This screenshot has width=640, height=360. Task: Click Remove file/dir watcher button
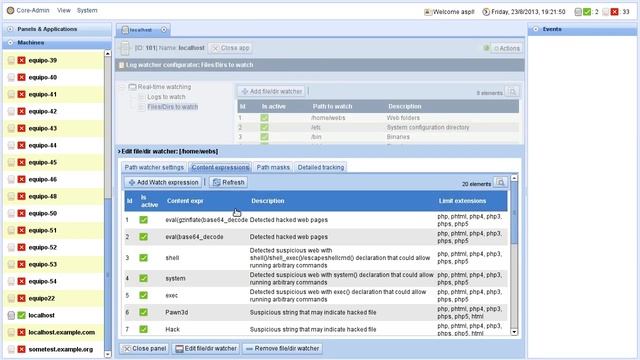click(x=282, y=349)
